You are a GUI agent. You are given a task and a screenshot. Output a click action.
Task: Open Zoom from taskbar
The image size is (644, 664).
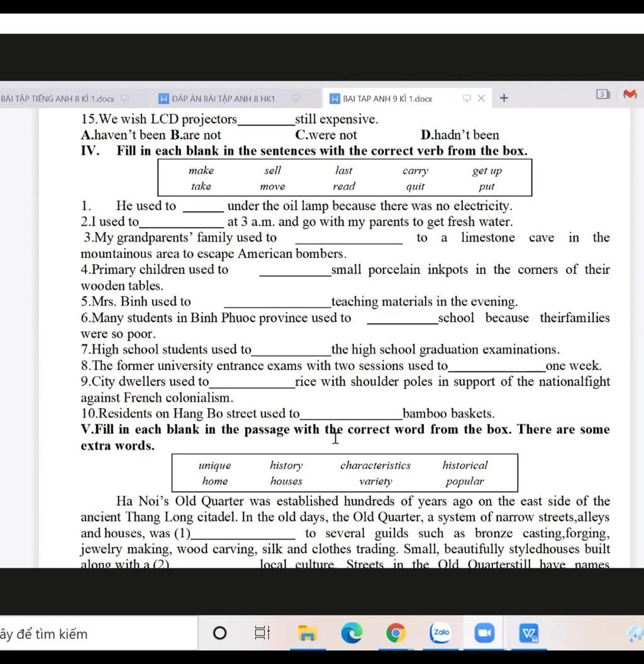click(x=484, y=633)
